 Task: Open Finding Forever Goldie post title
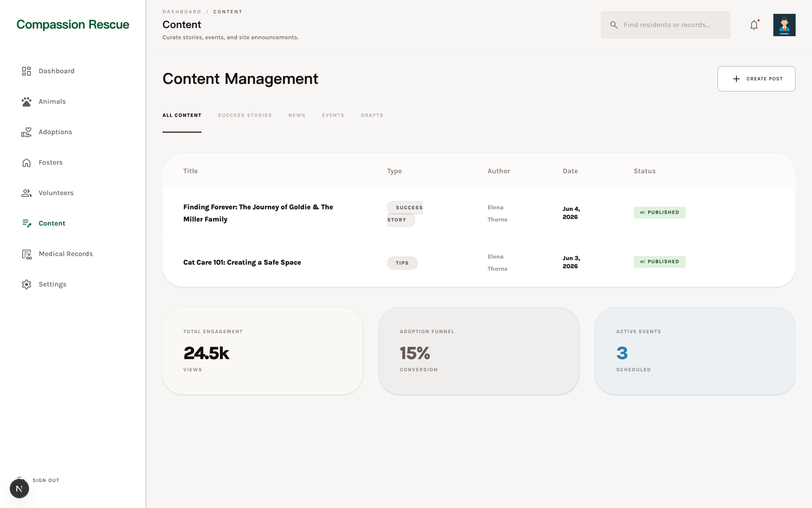(258, 213)
